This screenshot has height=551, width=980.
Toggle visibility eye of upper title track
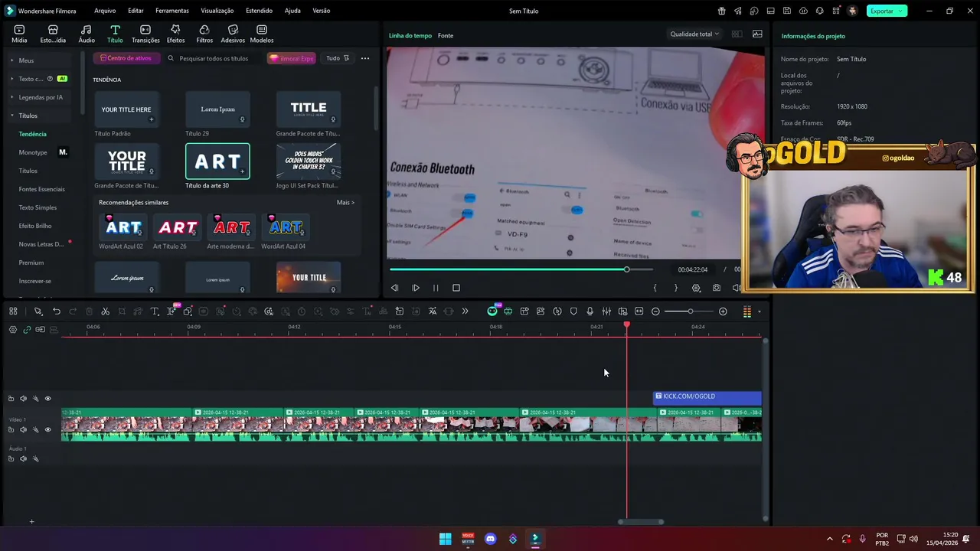click(47, 399)
